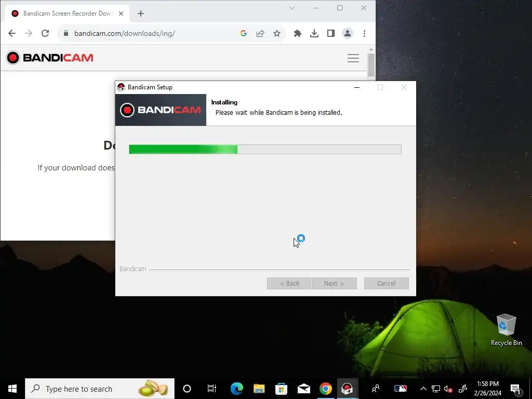Reload the Bandicam download page
This screenshot has width=532, height=399.
click(45, 33)
